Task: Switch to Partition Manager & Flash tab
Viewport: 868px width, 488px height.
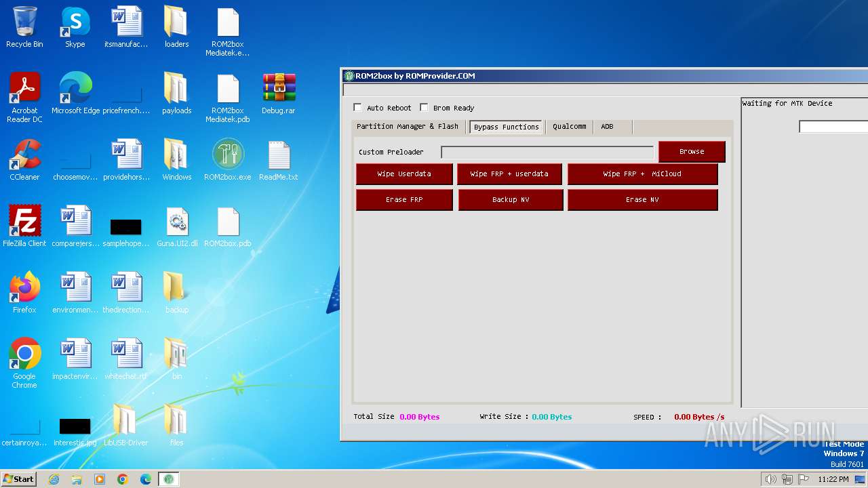Action: click(x=408, y=127)
